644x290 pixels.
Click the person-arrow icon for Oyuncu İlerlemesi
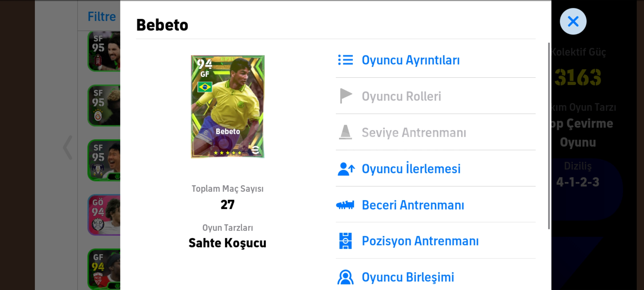point(346,169)
